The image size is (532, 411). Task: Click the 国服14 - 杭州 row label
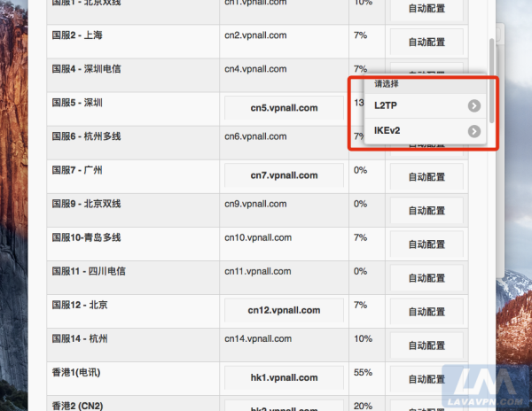pyautogui.click(x=80, y=339)
